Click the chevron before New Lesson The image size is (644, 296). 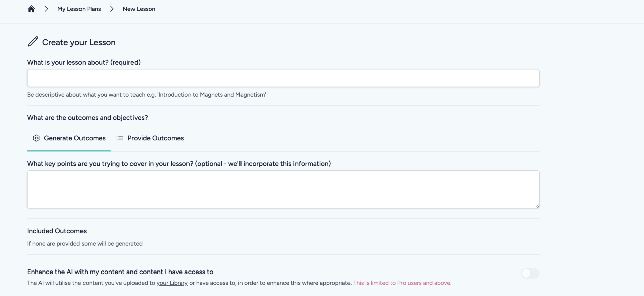112,9
